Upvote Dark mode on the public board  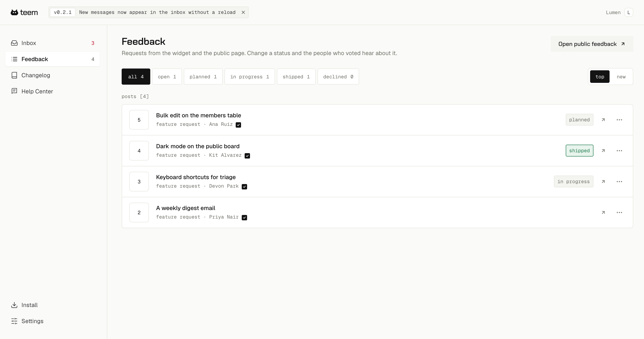[x=139, y=151]
